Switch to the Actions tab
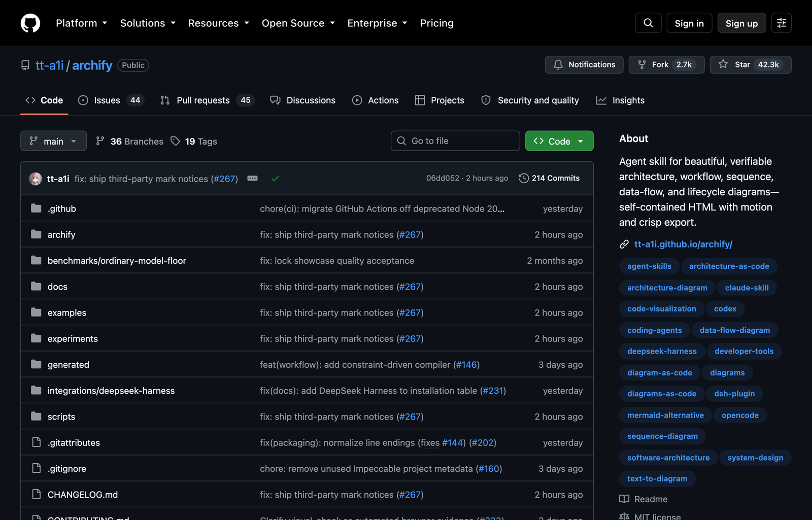 pos(376,100)
